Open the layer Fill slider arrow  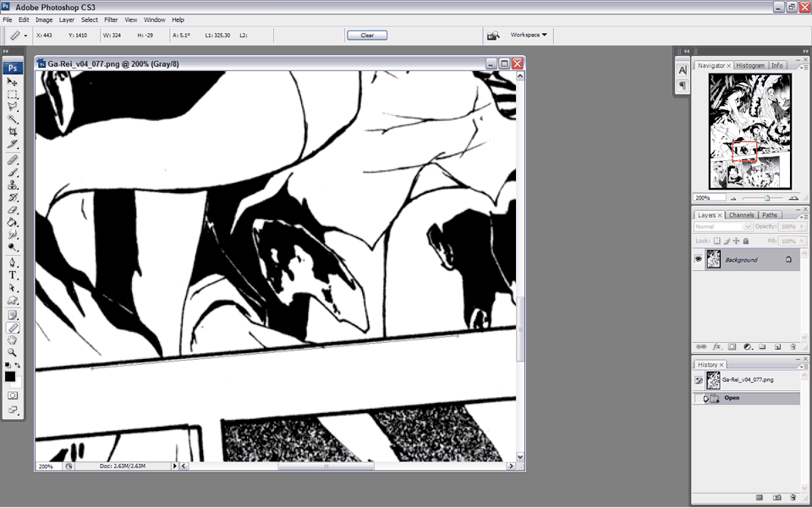802,241
